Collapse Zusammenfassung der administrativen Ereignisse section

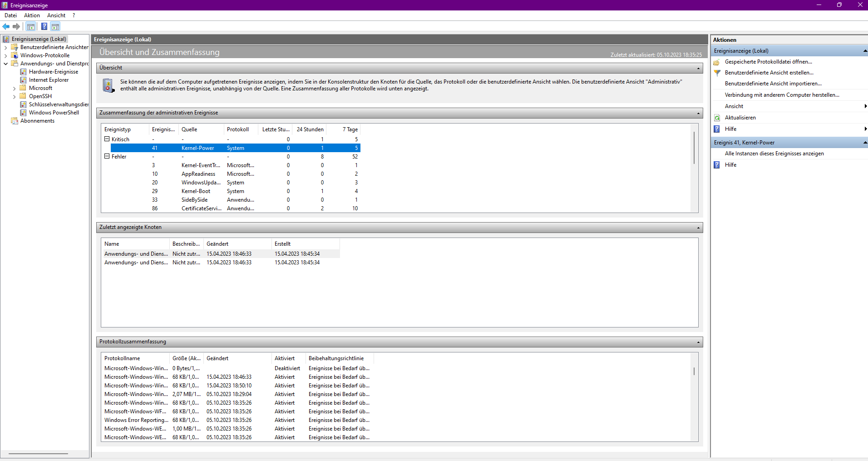click(698, 113)
